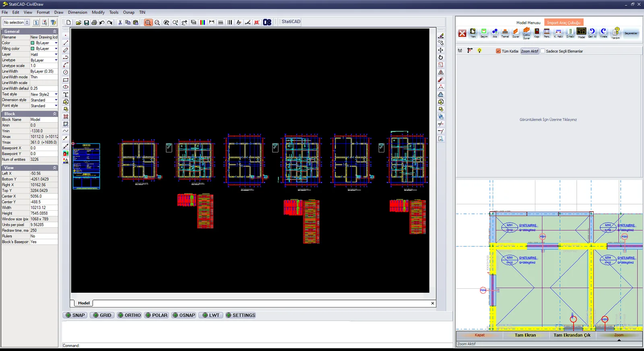Screen dimensions: 644x351
Task: Click the Geri Al undo icon
Action: click(x=592, y=33)
